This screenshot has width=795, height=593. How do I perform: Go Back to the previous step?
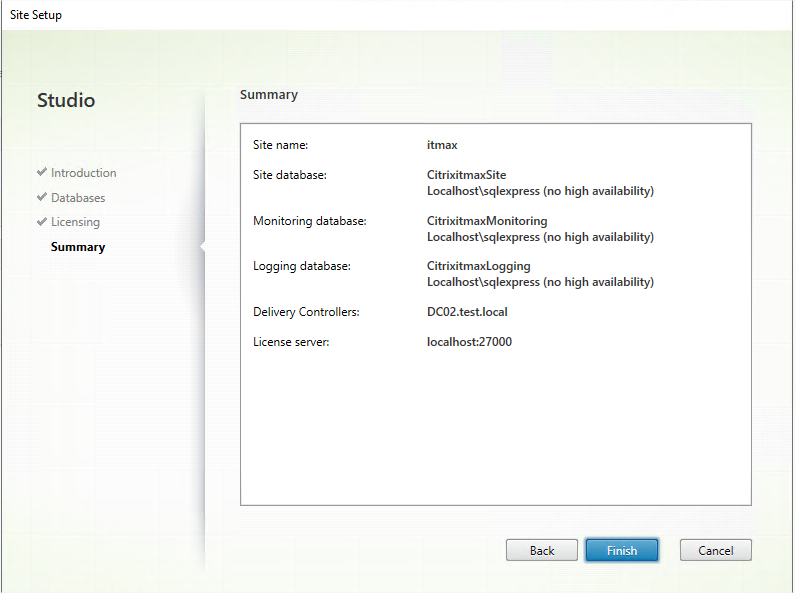click(x=541, y=550)
